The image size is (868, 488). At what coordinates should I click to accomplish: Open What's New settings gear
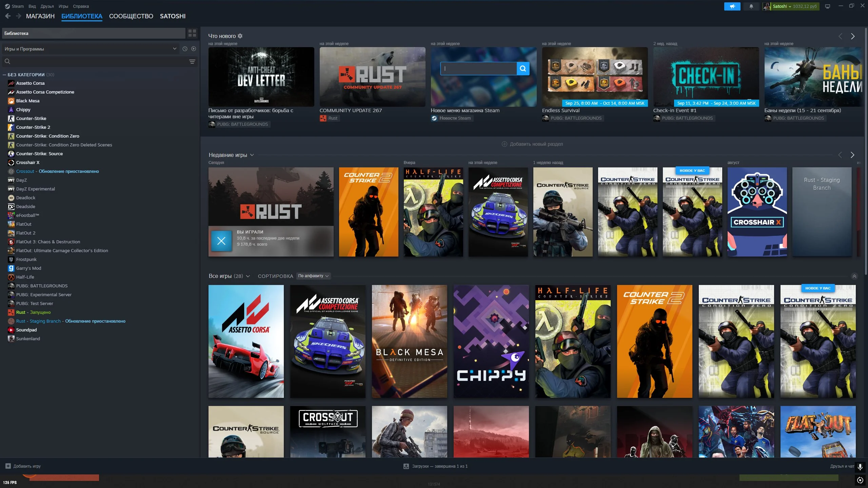pyautogui.click(x=240, y=36)
